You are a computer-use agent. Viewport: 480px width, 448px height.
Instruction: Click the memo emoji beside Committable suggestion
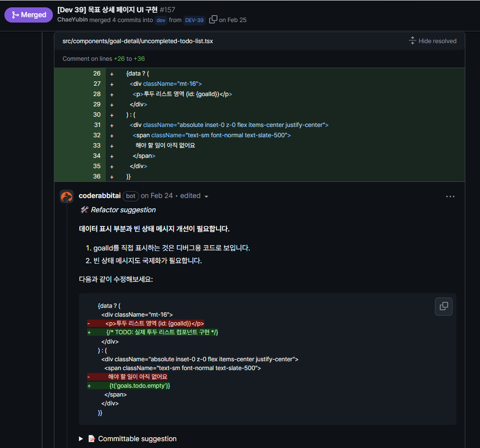[92, 439]
